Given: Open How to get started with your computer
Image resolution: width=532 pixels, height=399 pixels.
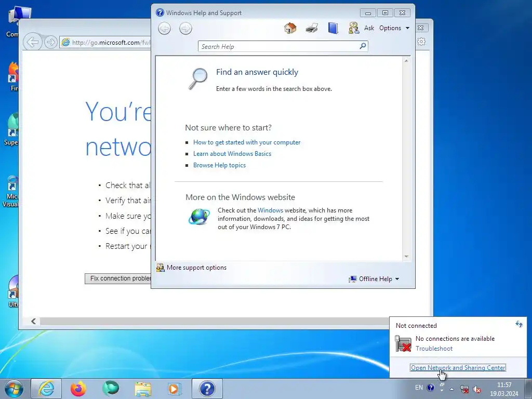Looking at the screenshot, I should pyautogui.click(x=247, y=142).
